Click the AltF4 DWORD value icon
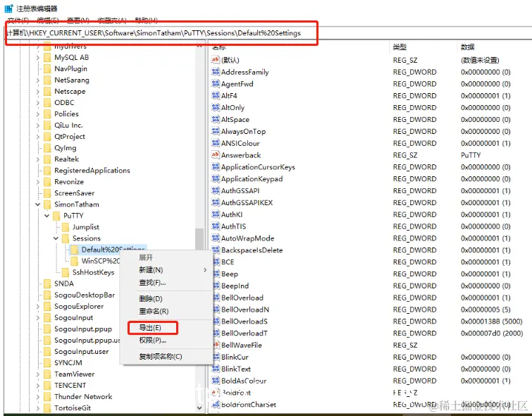532x416 pixels. 216,95
